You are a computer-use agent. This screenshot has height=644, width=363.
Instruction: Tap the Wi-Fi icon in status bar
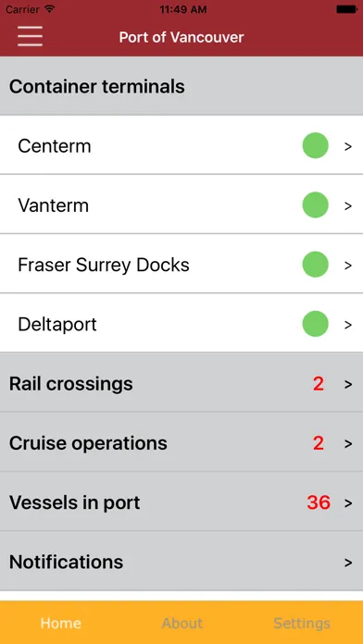tap(50, 9)
